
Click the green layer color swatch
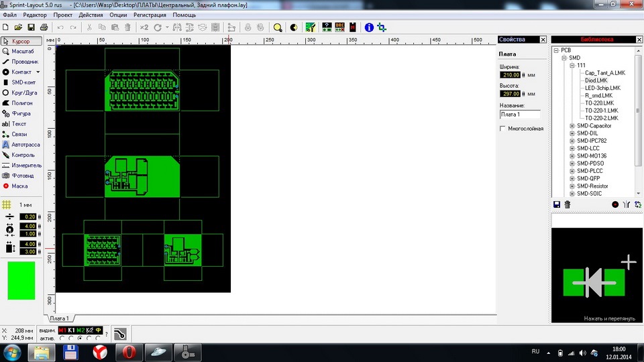click(x=21, y=281)
